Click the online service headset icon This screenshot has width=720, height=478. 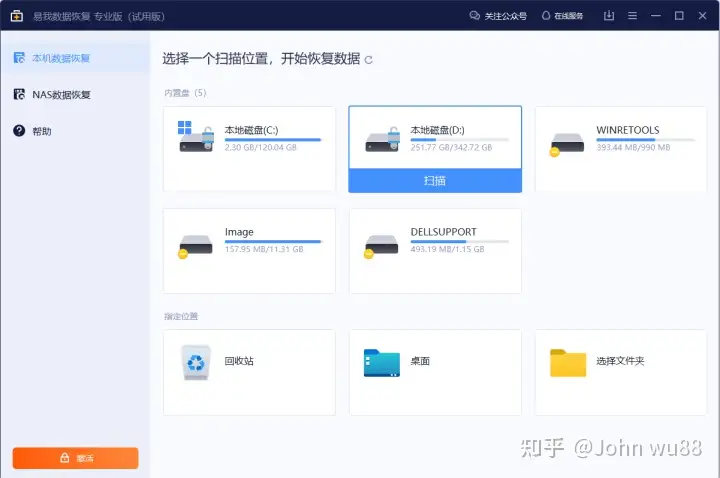click(x=546, y=16)
